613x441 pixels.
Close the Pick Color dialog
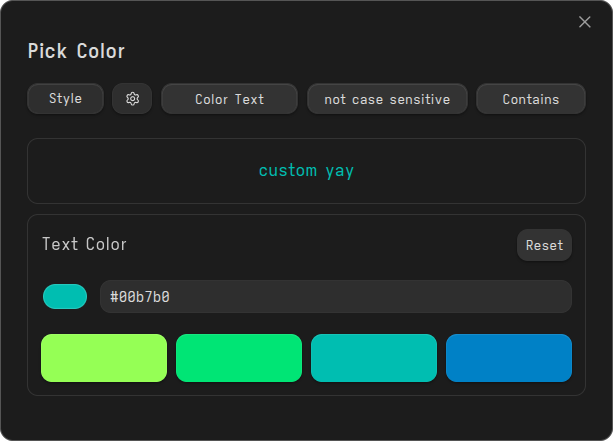(x=584, y=22)
